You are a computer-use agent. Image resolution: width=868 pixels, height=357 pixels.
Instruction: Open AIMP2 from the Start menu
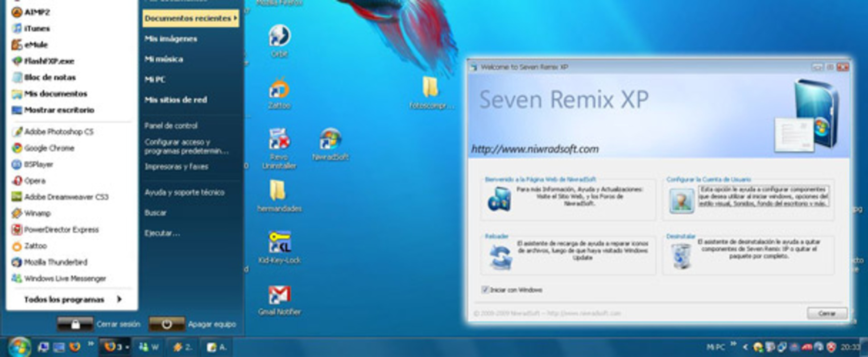31,12
